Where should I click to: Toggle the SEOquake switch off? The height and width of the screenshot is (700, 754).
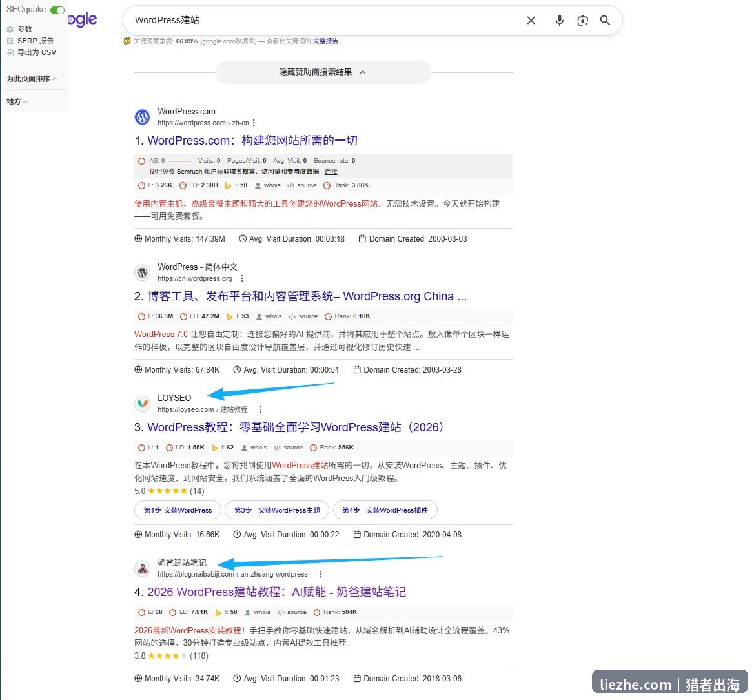(57, 10)
